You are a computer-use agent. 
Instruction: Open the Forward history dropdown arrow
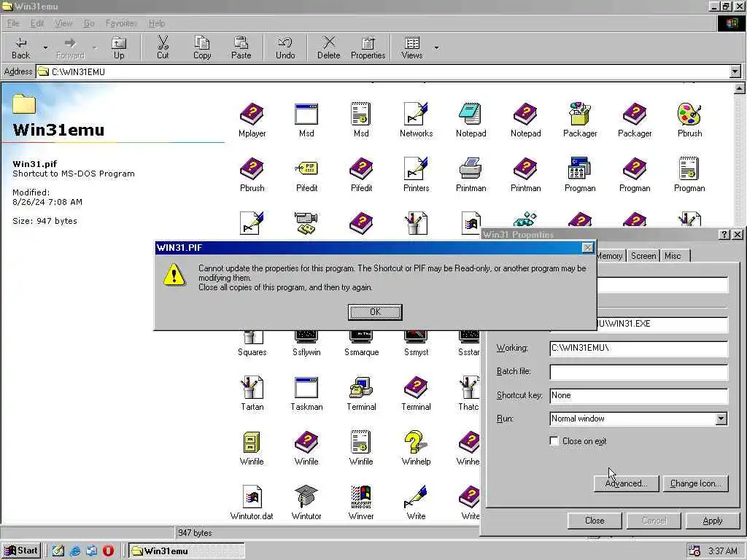[94, 47]
